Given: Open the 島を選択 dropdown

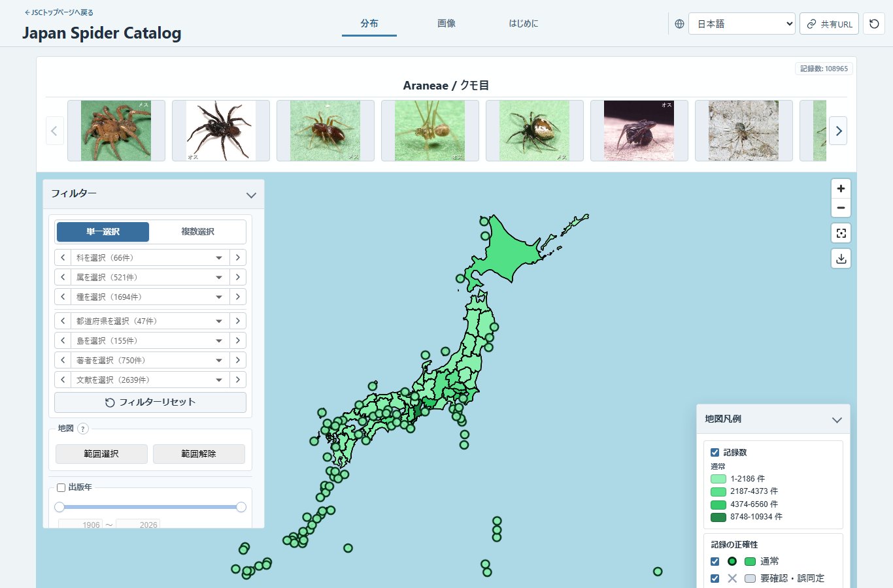Looking at the screenshot, I should pos(150,341).
